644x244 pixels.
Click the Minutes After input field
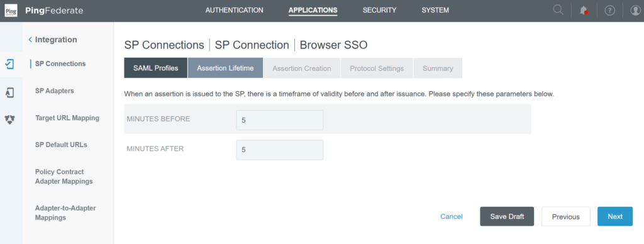click(279, 150)
